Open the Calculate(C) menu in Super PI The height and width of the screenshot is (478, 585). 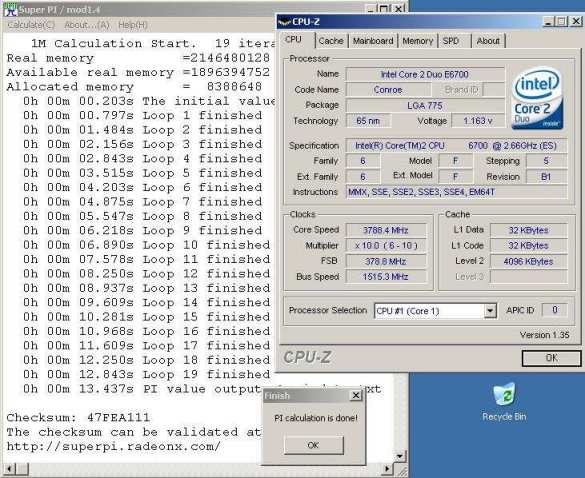[x=31, y=25]
